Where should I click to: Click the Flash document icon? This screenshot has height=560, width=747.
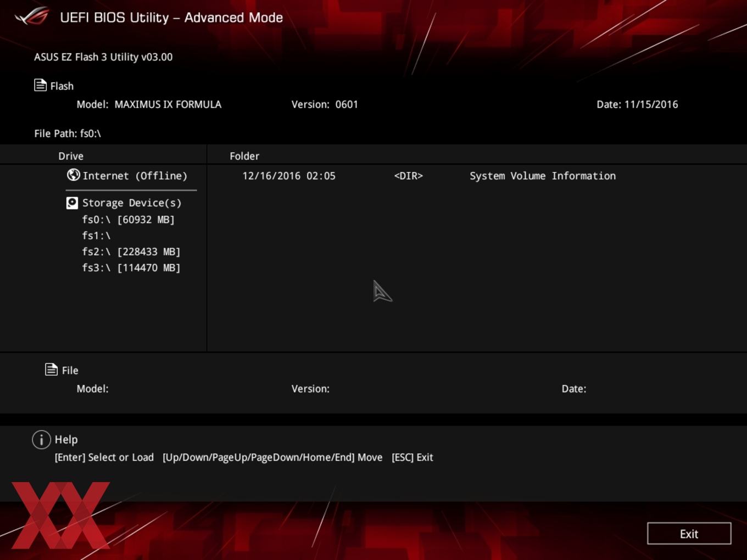tap(40, 85)
